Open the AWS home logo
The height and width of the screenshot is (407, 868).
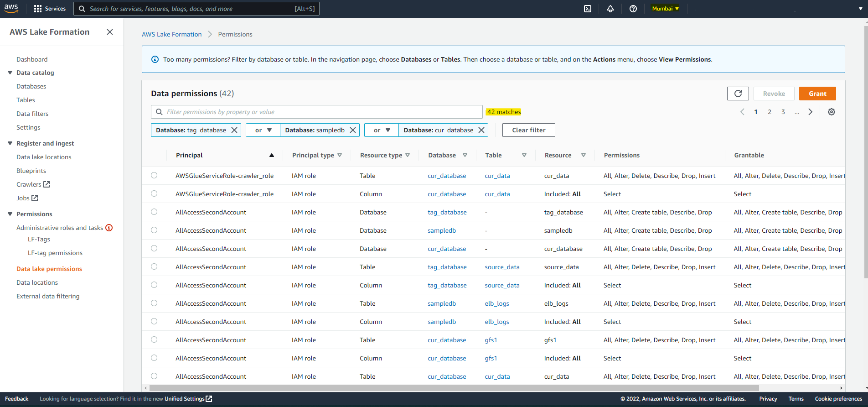click(11, 8)
